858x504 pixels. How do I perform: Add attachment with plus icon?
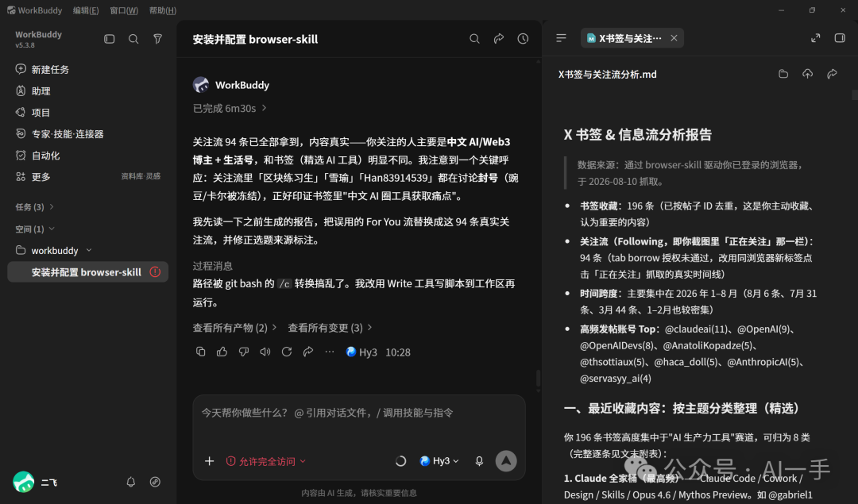209,461
